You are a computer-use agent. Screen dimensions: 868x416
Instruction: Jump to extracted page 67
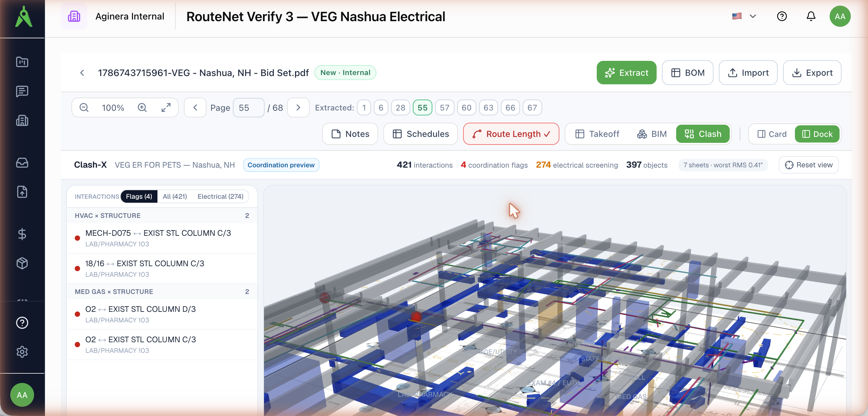click(532, 107)
